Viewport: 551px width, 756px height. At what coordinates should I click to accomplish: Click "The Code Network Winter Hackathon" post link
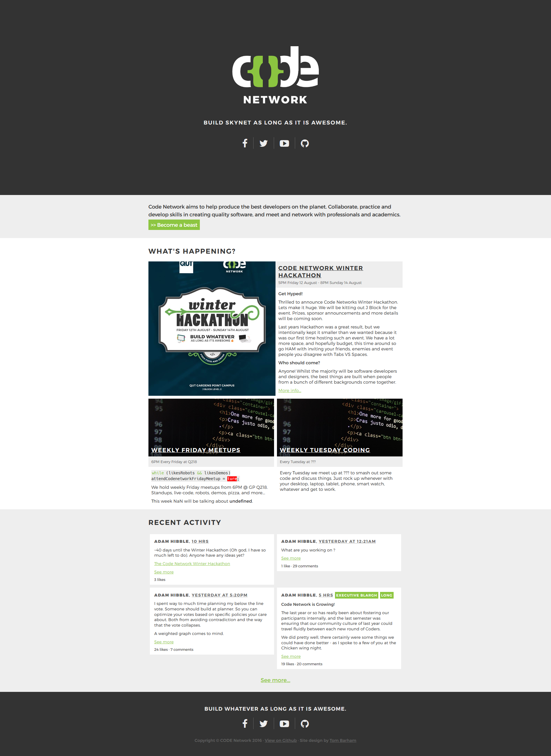[x=192, y=564]
